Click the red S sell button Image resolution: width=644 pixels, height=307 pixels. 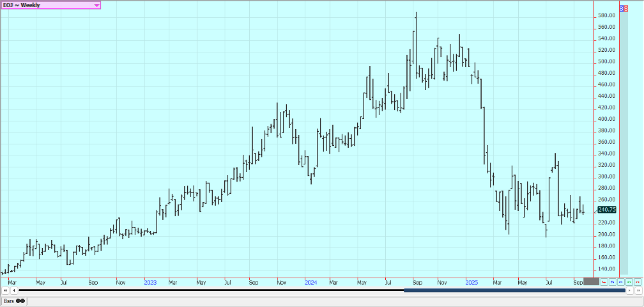point(625,8)
